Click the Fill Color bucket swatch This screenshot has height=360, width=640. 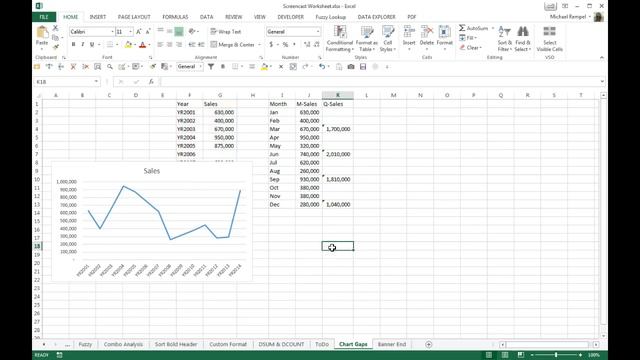[x=128, y=44]
